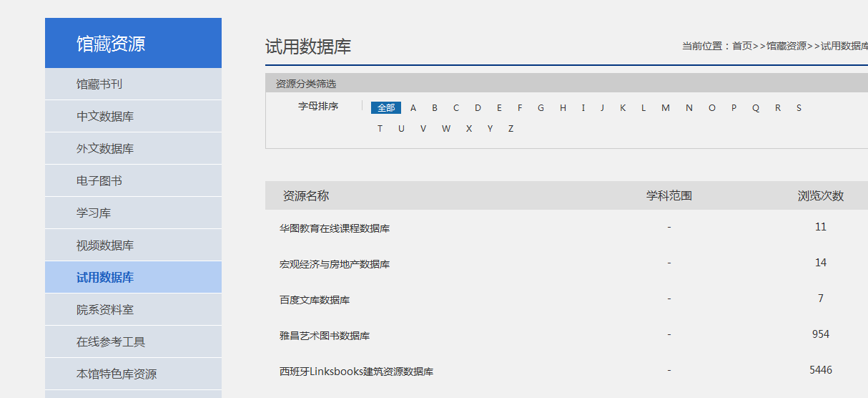Filter resources by letter H
Image resolution: width=868 pixels, height=398 pixels.
(563, 108)
